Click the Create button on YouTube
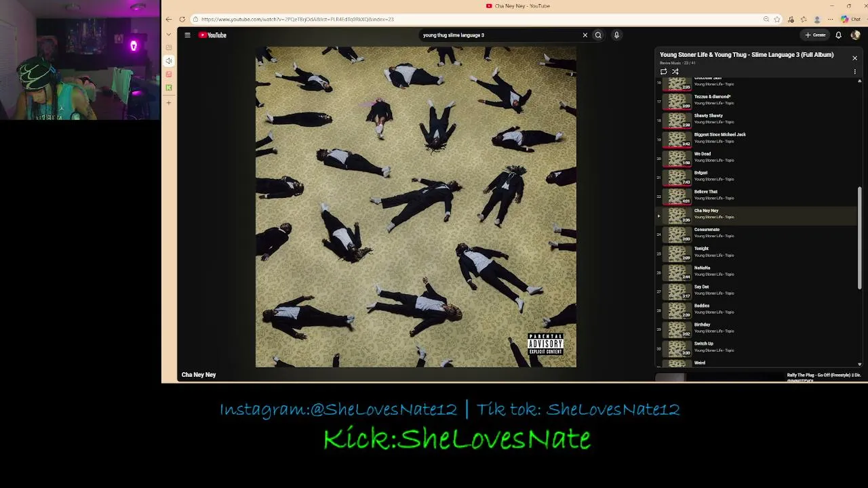This screenshot has height=488, width=868. click(x=815, y=35)
